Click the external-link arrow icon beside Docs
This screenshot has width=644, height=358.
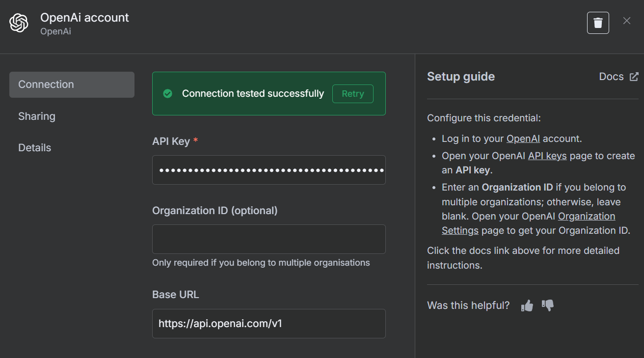634,77
